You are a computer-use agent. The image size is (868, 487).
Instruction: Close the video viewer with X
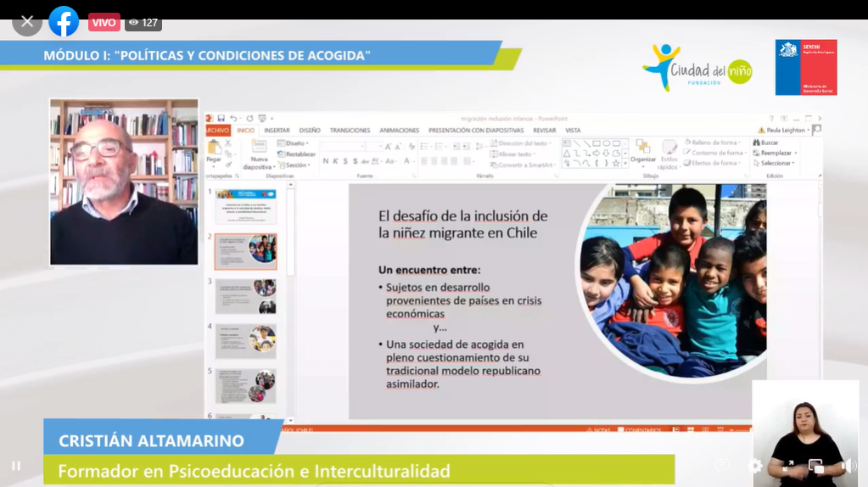coord(27,22)
